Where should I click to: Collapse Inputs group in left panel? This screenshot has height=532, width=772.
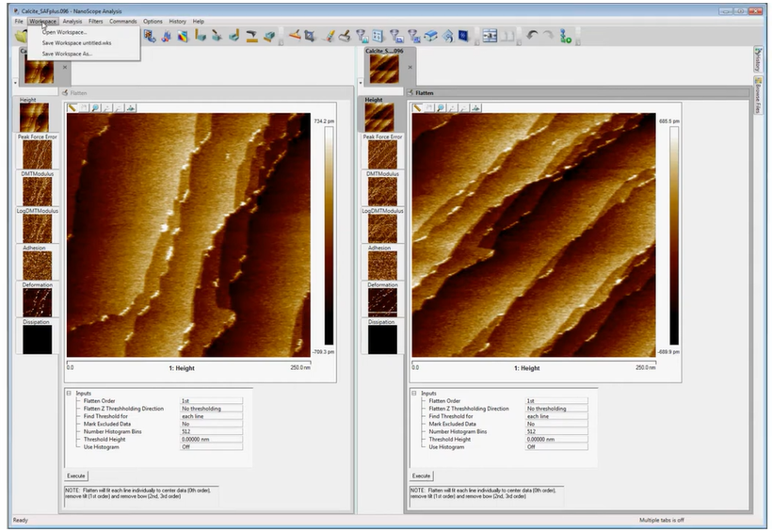[69, 393]
